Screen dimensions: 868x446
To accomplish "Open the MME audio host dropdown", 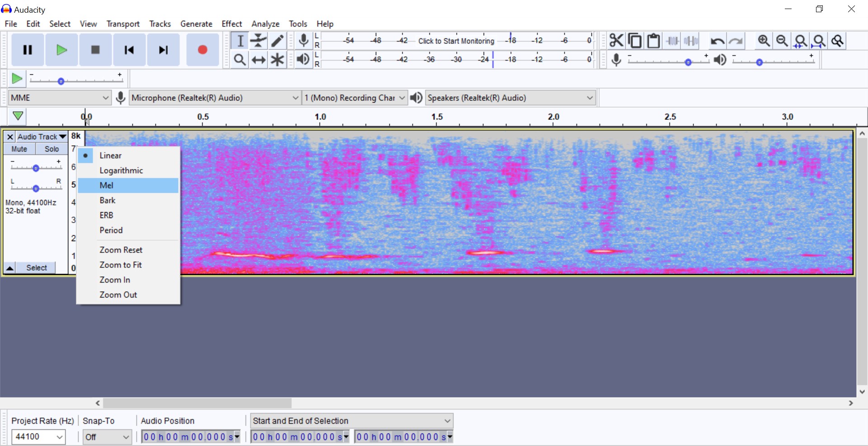I will click(60, 98).
